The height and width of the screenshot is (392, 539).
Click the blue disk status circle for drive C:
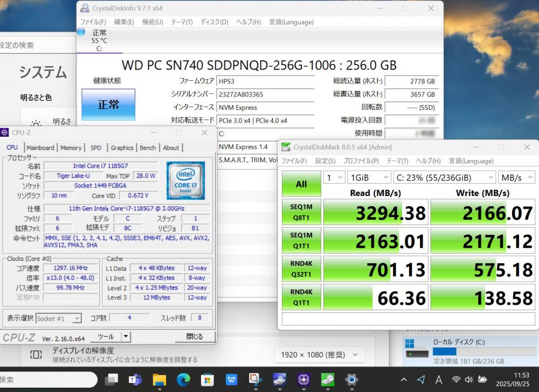click(x=81, y=32)
